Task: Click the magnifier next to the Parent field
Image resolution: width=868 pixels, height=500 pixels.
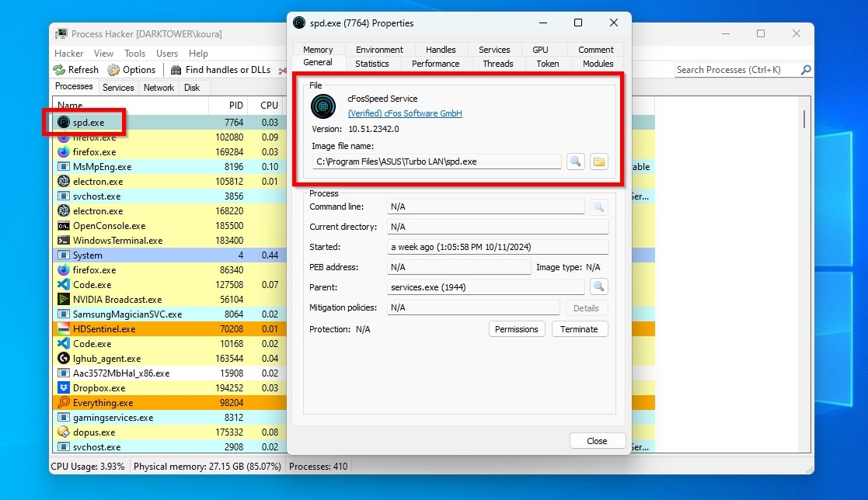Action: pyautogui.click(x=598, y=287)
